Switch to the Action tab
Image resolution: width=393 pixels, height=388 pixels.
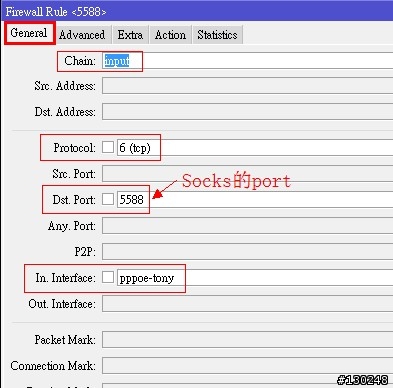(170, 35)
